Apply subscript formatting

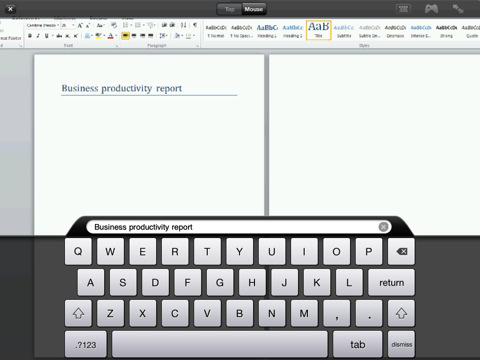[x=68, y=36]
